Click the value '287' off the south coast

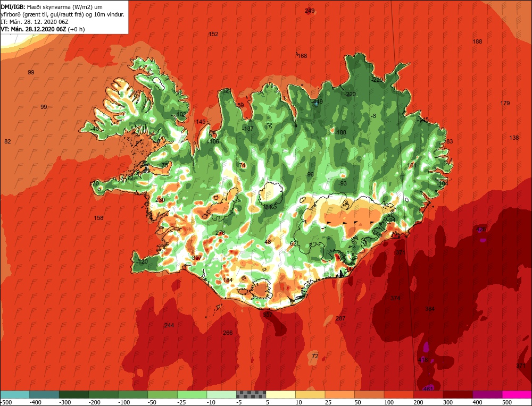[x=340, y=318]
